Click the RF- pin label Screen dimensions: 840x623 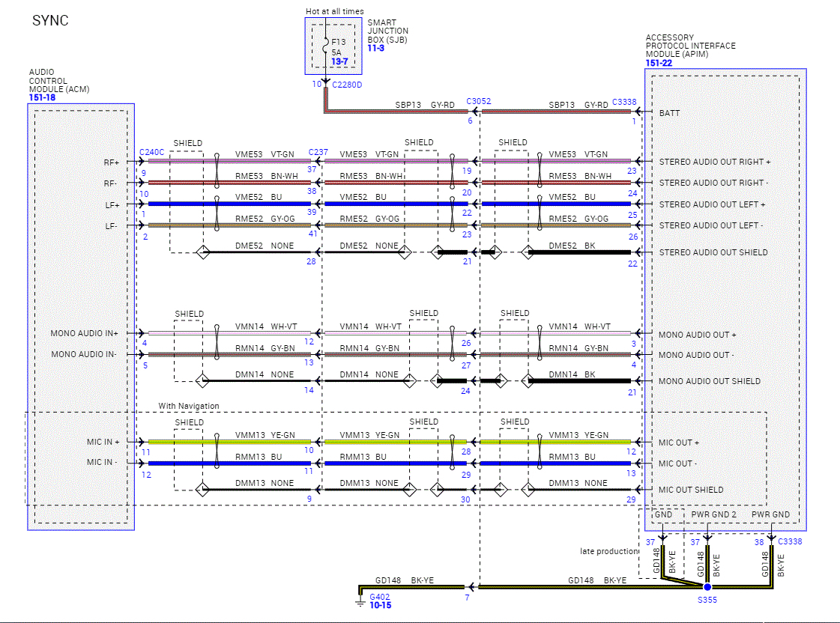[x=110, y=183]
